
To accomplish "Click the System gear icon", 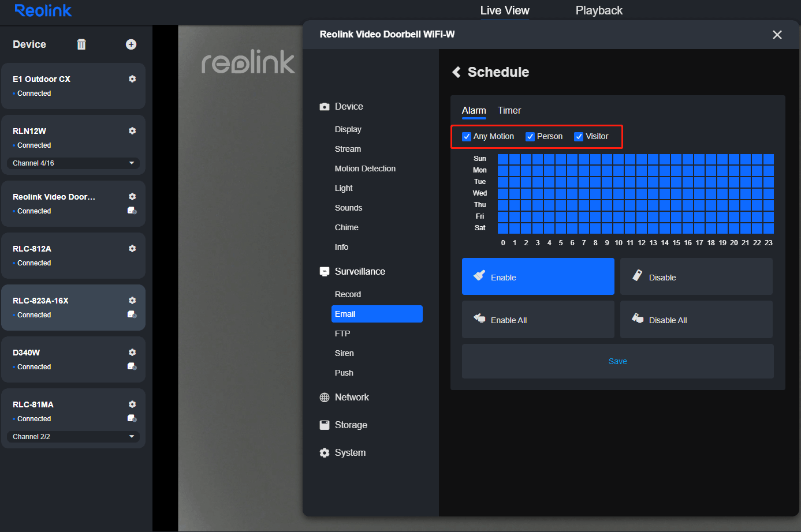I will point(325,453).
